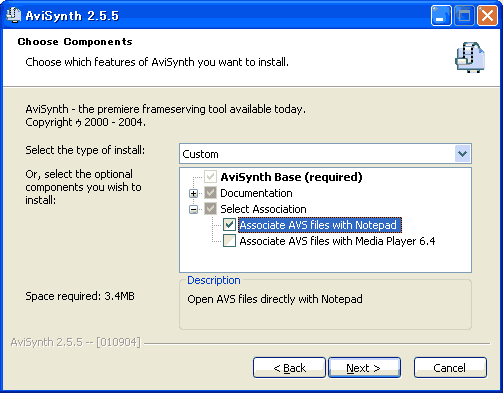
Task: Select Associate AVS files with Media Player 6.4 row
Action: [337, 241]
